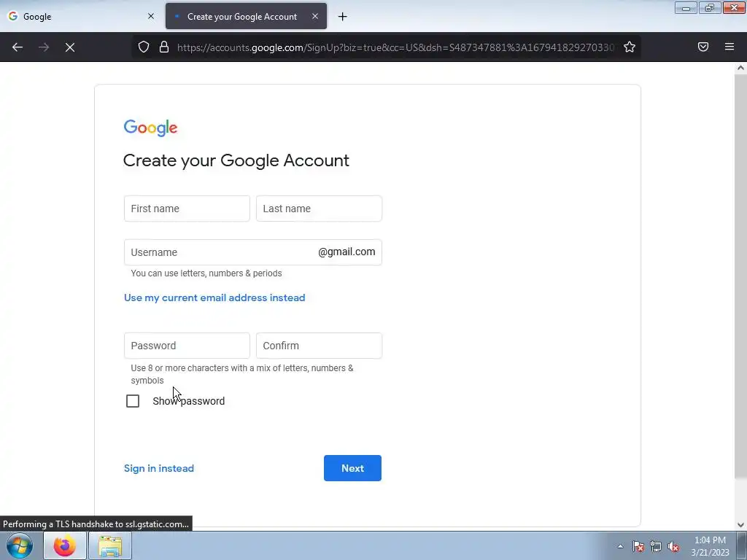Image resolution: width=747 pixels, height=560 pixels.
Task: Open Firefox from the taskbar
Action: coord(65,545)
